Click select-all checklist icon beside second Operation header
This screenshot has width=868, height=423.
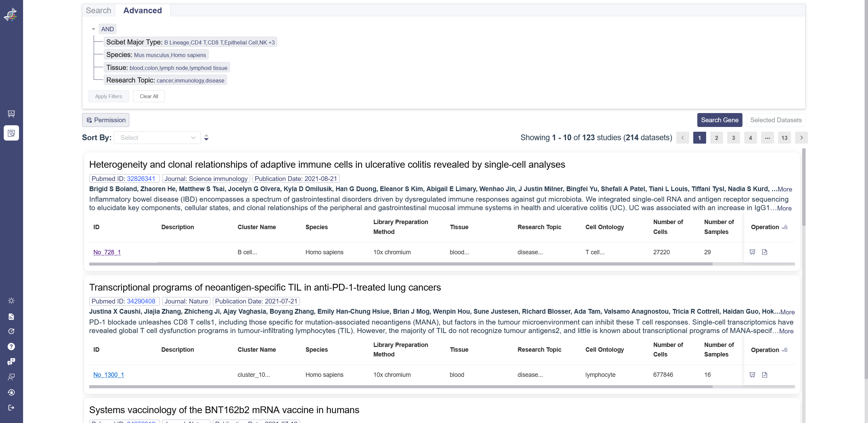click(785, 350)
